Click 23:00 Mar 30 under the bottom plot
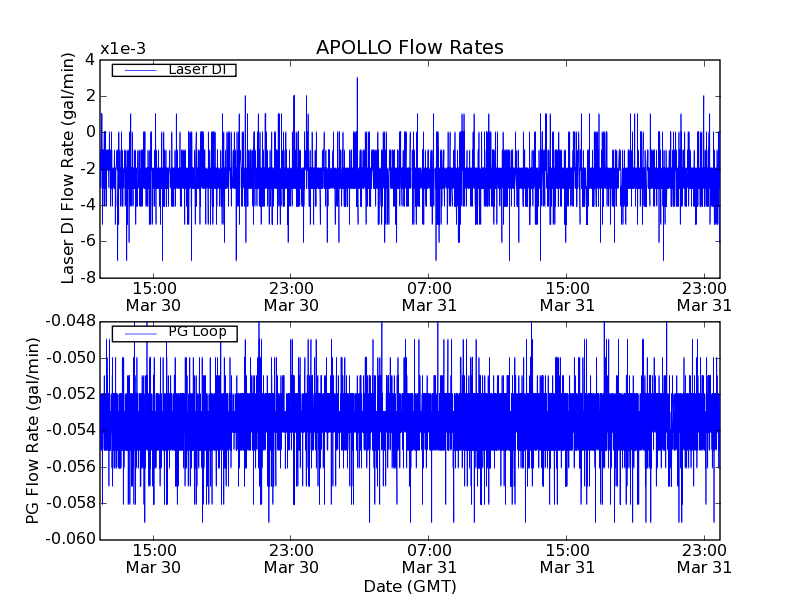Screen dimensions: 800x600 click(291, 558)
